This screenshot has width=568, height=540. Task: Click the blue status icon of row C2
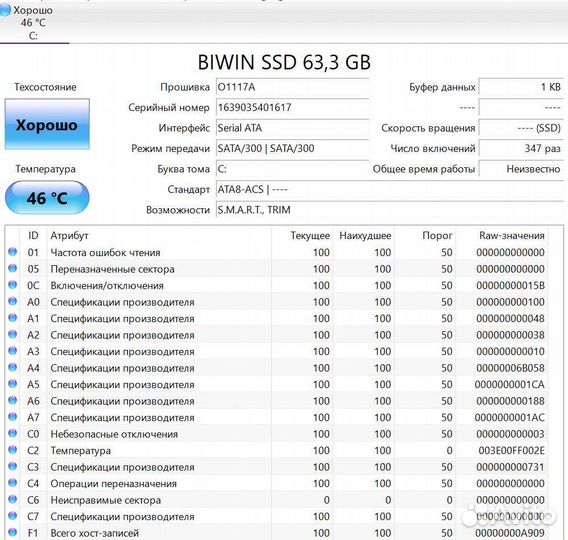tap(13, 449)
